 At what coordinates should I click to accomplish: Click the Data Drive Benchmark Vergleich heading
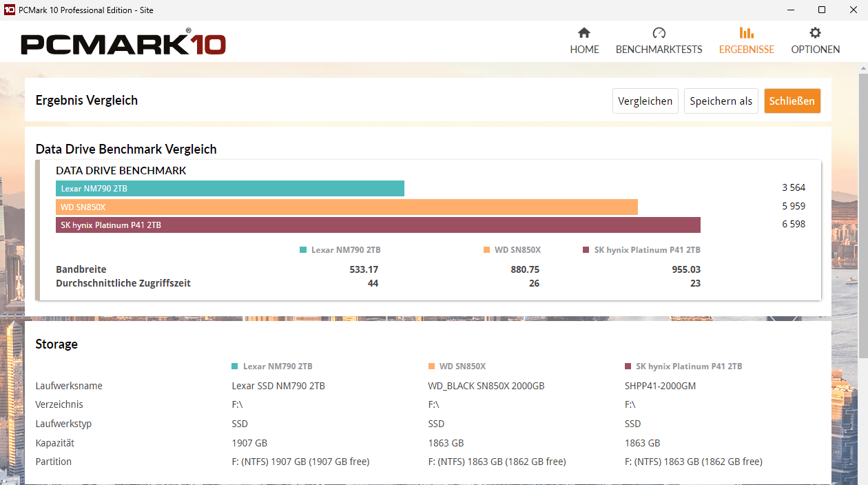point(126,149)
